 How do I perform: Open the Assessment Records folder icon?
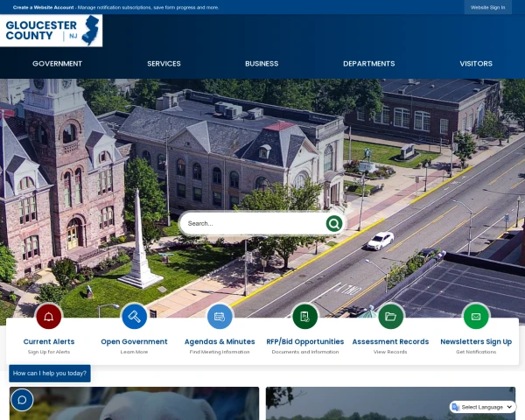[390, 316]
